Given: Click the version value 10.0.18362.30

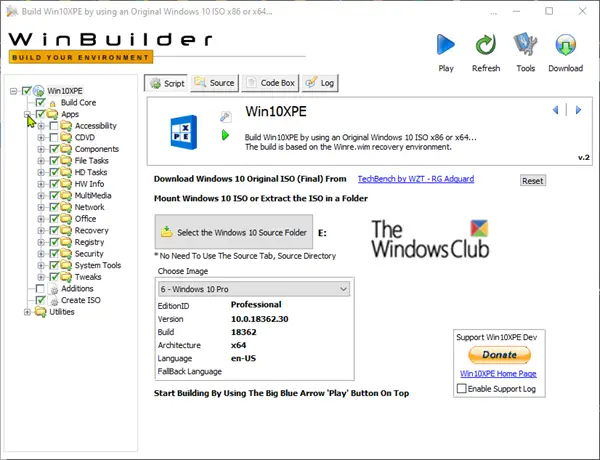Looking at the screenshot, I should coord(259,319).
